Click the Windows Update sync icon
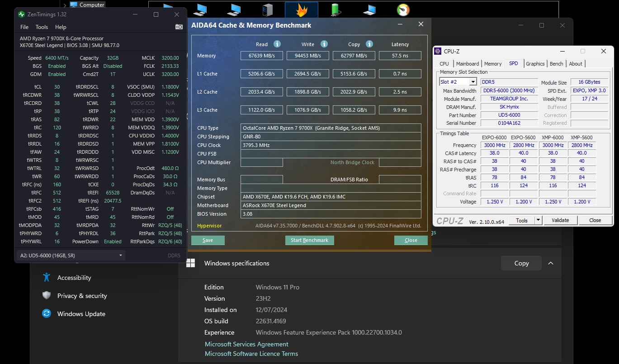The width and height of the screenshot is (619, 364). [x=47, y=313]
